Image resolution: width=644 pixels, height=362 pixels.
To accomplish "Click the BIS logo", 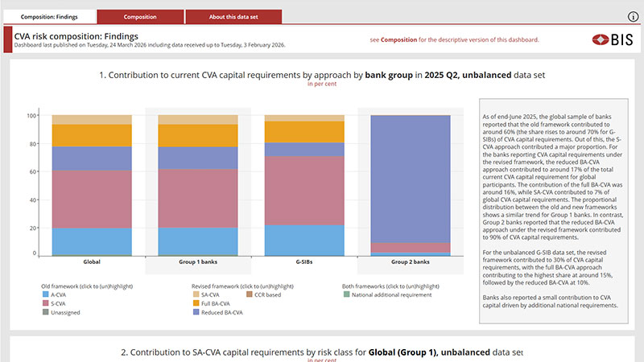I will (x=613, y=39).
